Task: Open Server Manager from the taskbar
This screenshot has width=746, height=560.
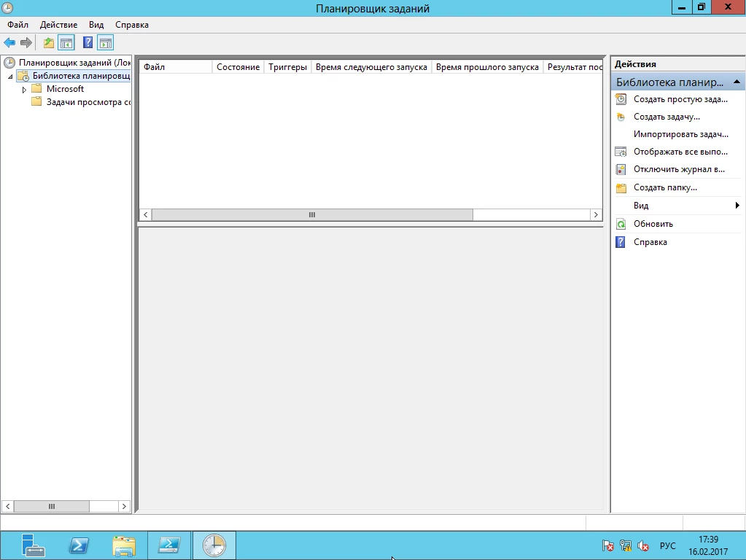Action: tap(33, 545)
